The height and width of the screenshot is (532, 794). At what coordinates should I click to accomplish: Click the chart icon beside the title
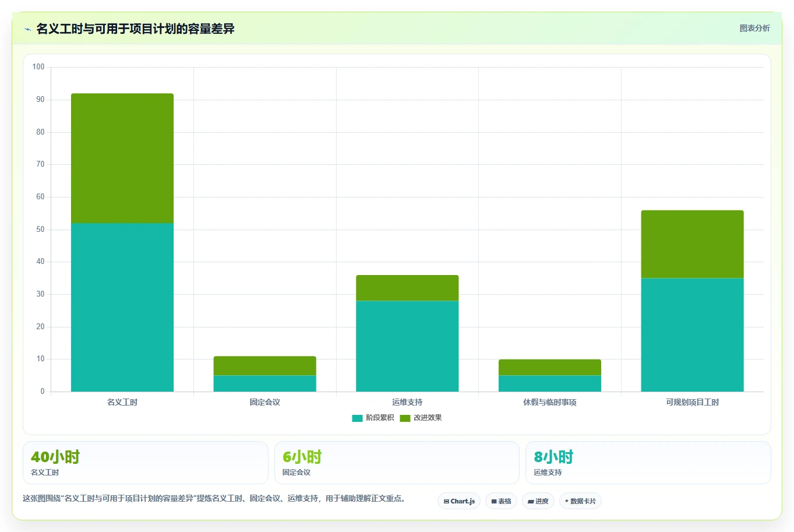point(27,29)
